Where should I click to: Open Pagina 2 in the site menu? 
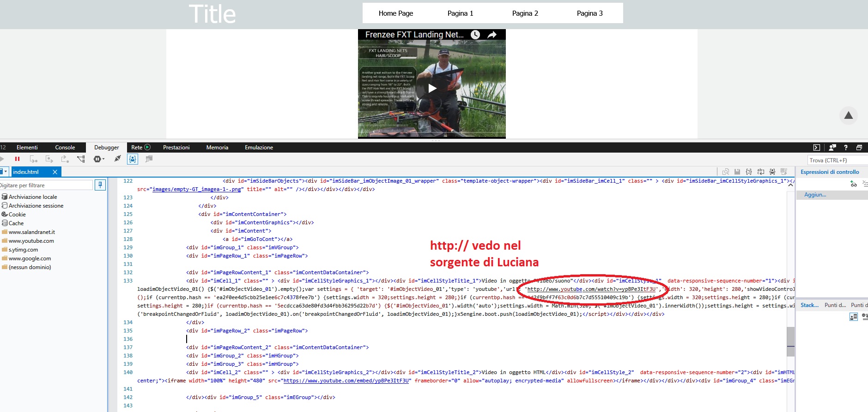point(525,13)
